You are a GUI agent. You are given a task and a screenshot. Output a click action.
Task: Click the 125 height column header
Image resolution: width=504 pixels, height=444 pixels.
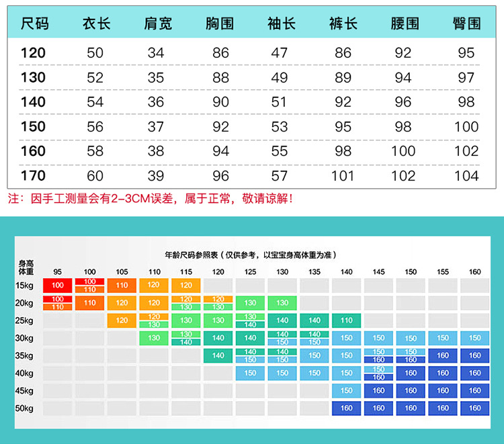point(250,272)
